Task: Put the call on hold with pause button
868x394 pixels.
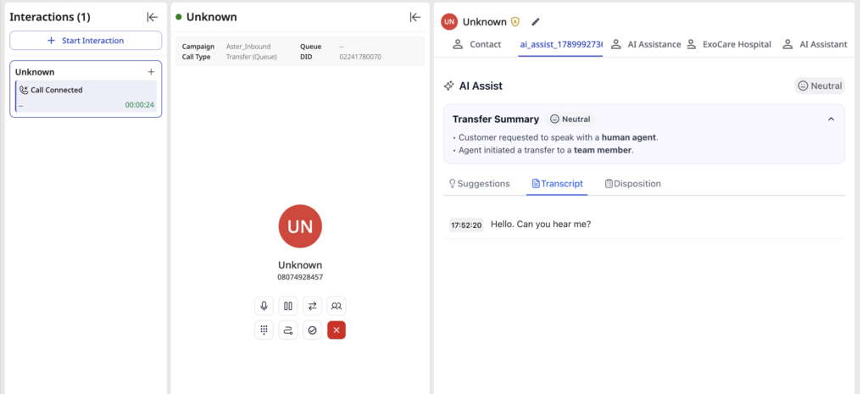Action: click(x=288, y=306)
